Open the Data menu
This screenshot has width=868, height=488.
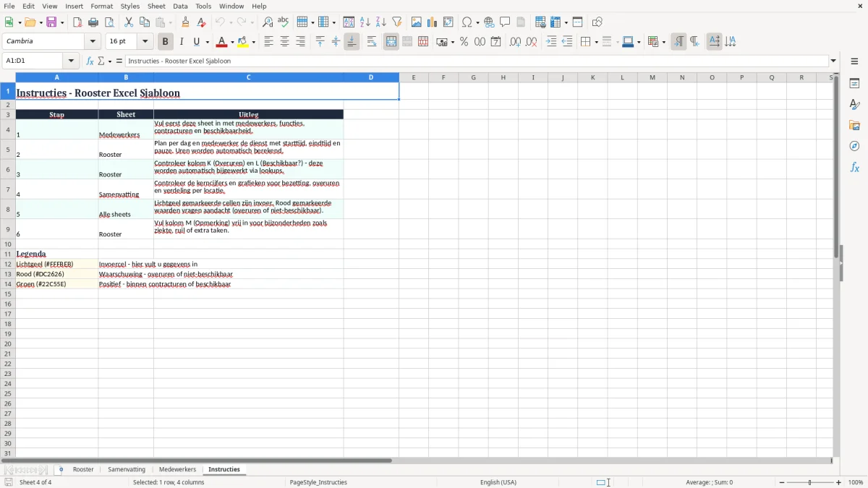click(180, 6)
